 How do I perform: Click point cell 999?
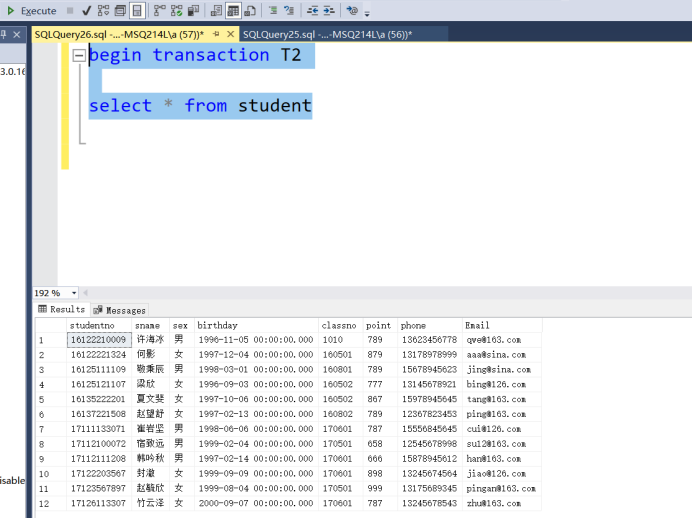pos(380,489)
